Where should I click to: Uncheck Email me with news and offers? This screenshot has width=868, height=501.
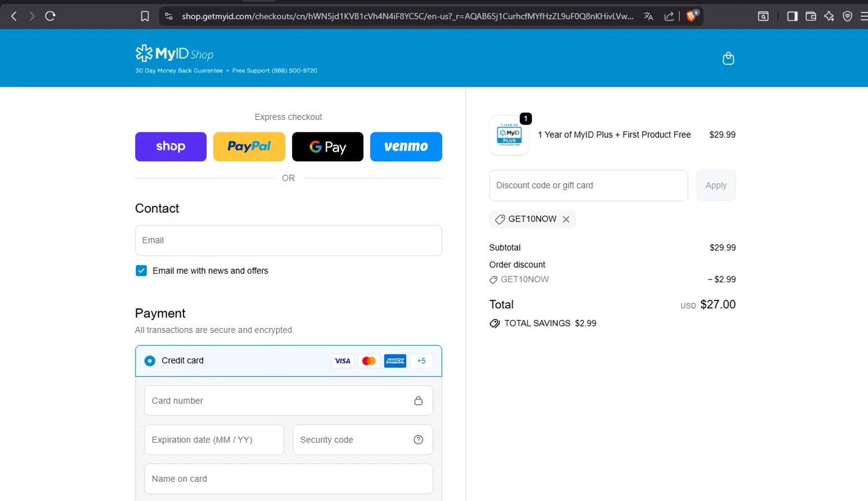141,271
